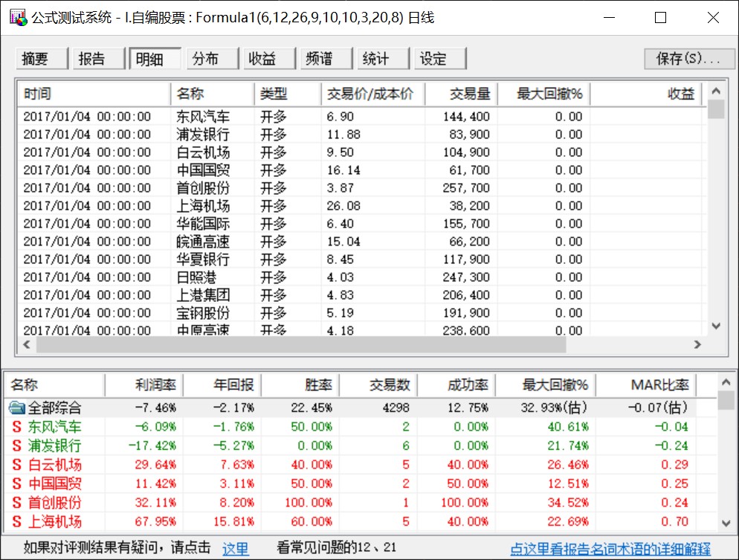Click the S icon beside 白云机场

(17, 465)
